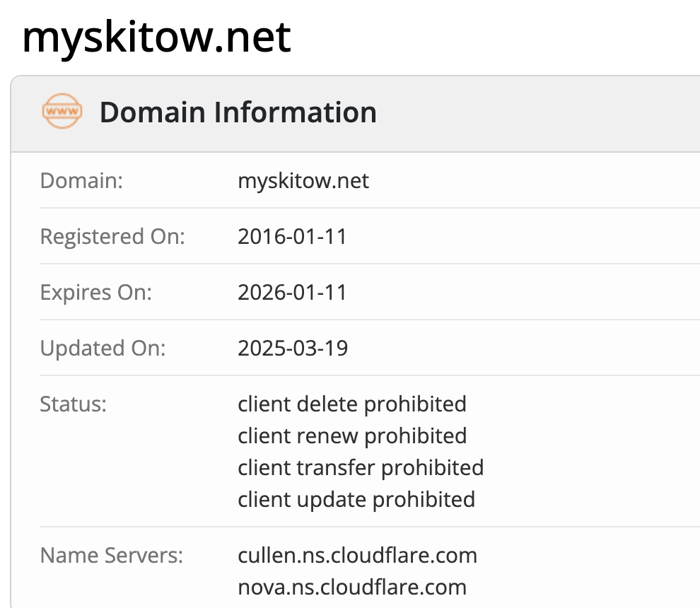
Task: Click the Registered On label
Action: coord(112,236)
